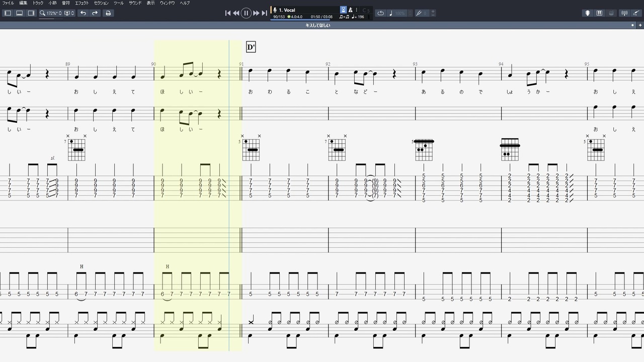Undo the last action
This screenshot has width=644, height=362.
point(83,13)
